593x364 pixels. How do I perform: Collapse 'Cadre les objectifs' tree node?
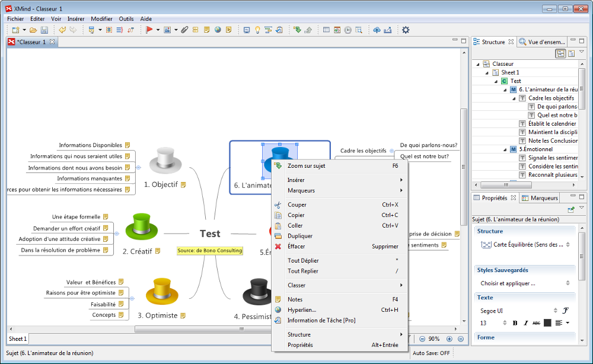point(514,98)
